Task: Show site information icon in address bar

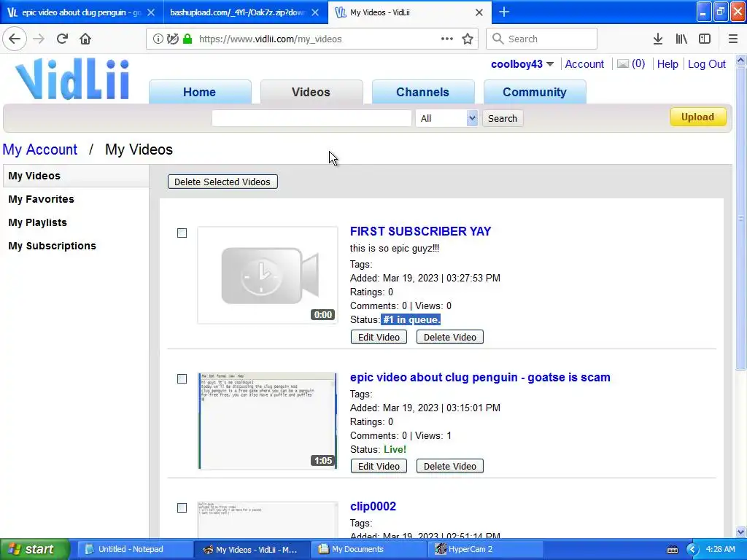Action: (x=158, y=39)
